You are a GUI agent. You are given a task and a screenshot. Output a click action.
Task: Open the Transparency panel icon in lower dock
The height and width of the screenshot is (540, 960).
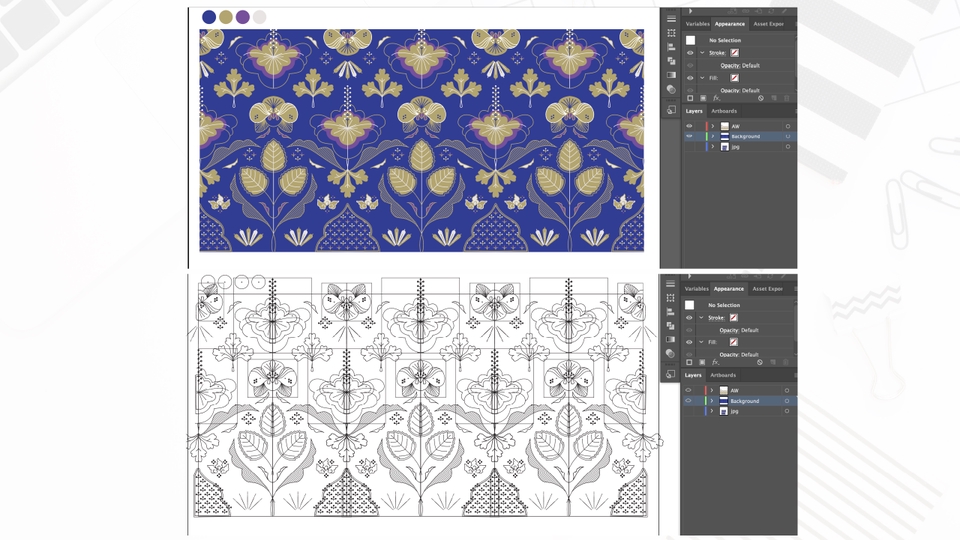(671, 354)
